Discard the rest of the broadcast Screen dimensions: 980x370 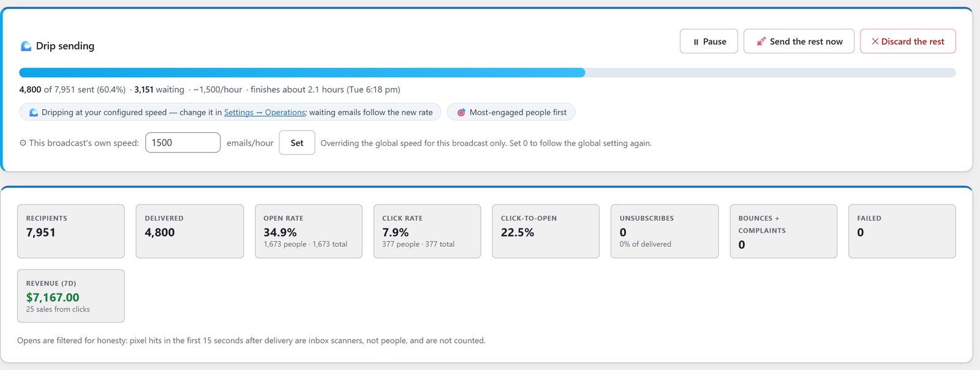pos(908,41)
